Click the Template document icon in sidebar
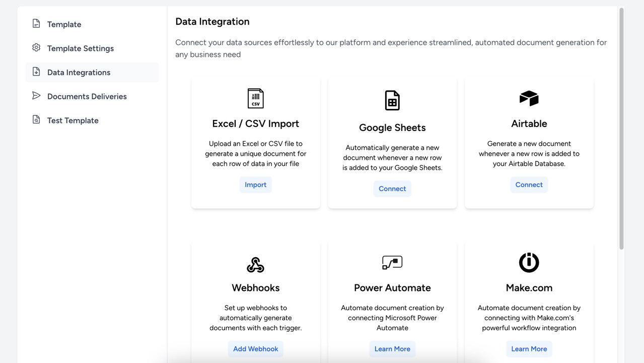Image resolution: width=644 pixels, height=363 pixels. tap(36, 24)
